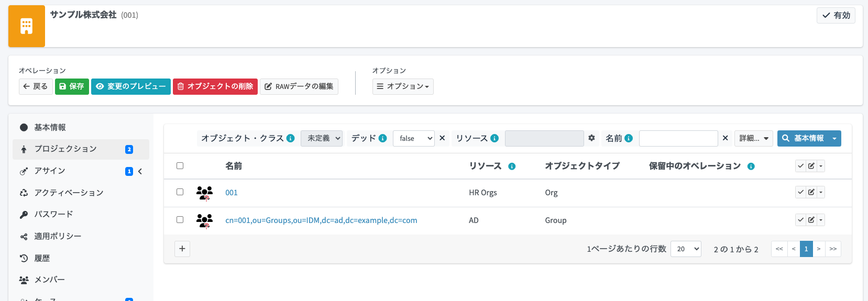Screen dimensions: 868x301
Task: Open the パスワード sidebar item
Action: point(81,214)
